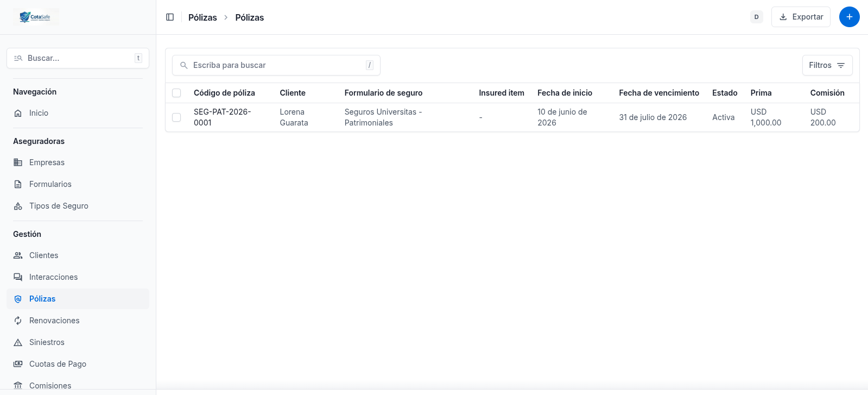Open Cuotas de Pago money icon

18,364
